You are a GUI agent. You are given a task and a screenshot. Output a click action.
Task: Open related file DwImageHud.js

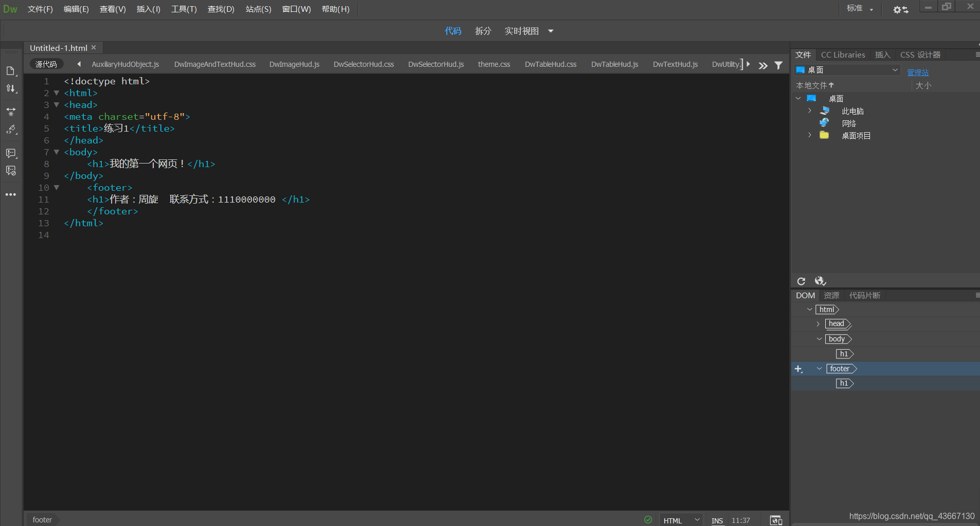coord(294,64)
